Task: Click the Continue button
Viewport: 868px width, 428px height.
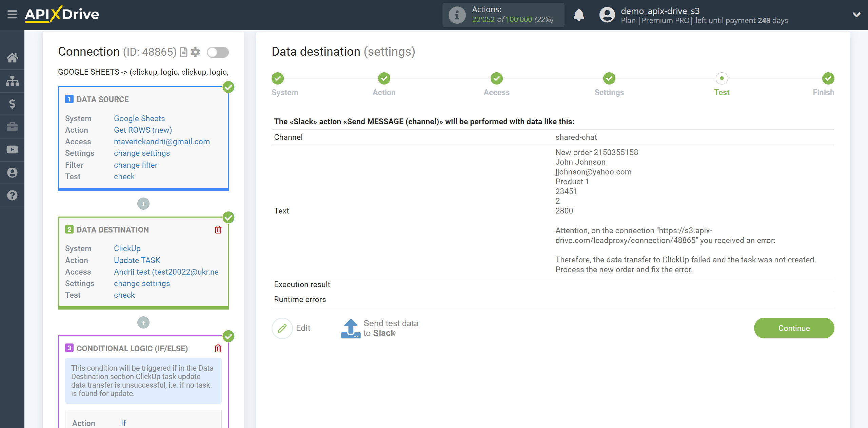Action: (x=794, y=328)
